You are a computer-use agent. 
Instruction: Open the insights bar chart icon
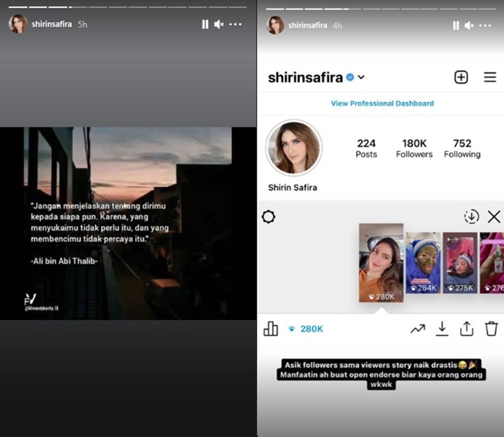[x=271, y=328]
